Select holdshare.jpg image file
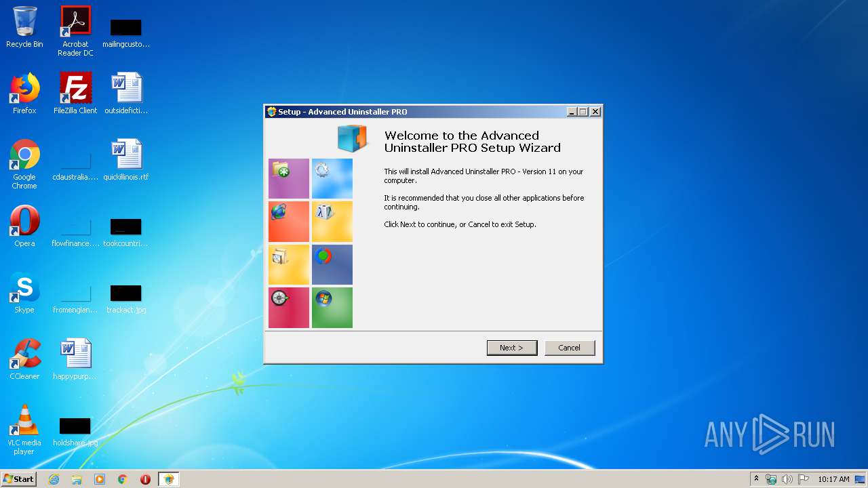The height and width of the screenshot is (488, 868). (75, 431)
